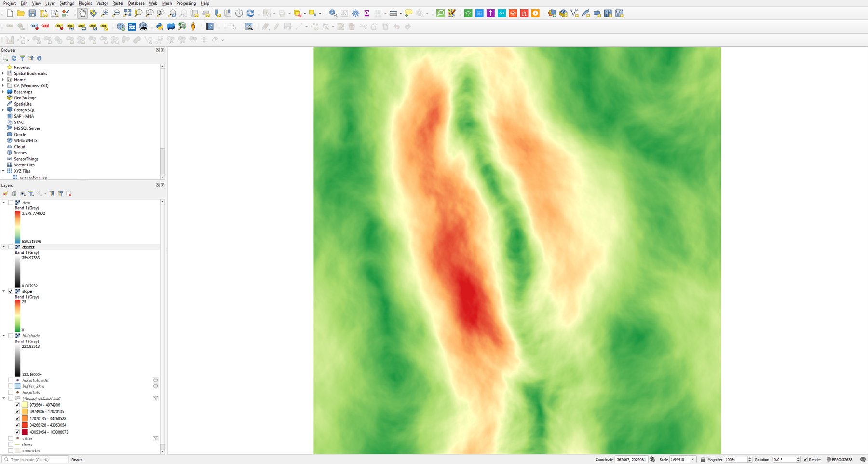Click the New Project icon
This screenshot has width=868, height=464.
[10, 14]
